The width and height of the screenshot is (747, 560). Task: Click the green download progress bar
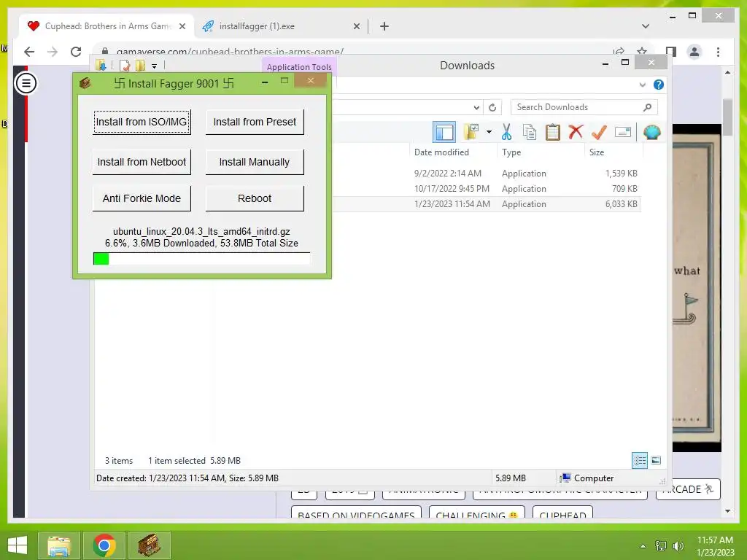coord(201,259)
